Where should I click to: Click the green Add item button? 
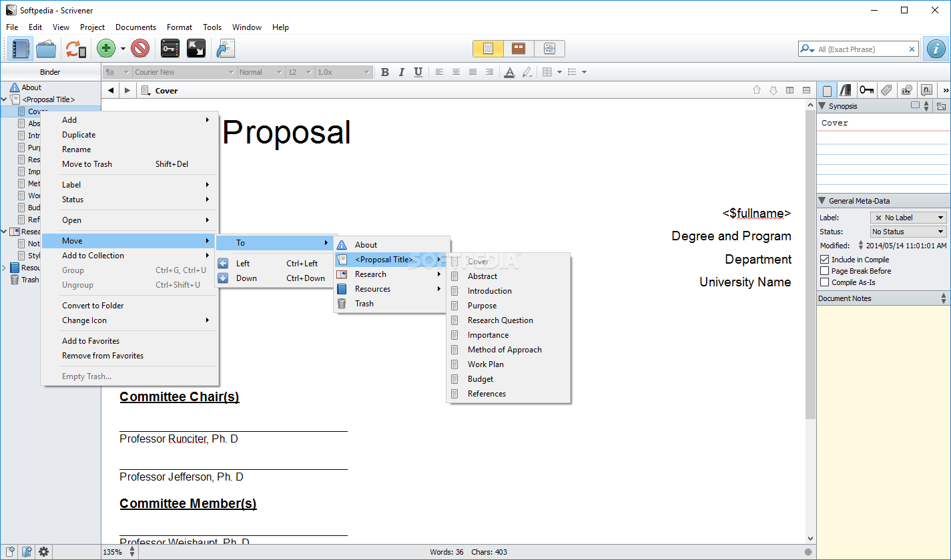105,49
